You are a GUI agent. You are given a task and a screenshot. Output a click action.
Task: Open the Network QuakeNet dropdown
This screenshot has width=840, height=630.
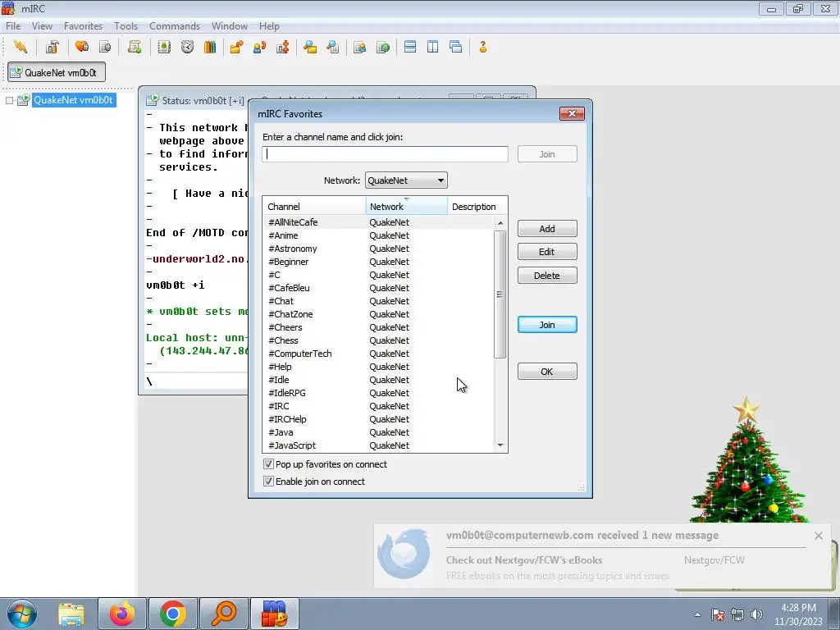pos(406,180)
